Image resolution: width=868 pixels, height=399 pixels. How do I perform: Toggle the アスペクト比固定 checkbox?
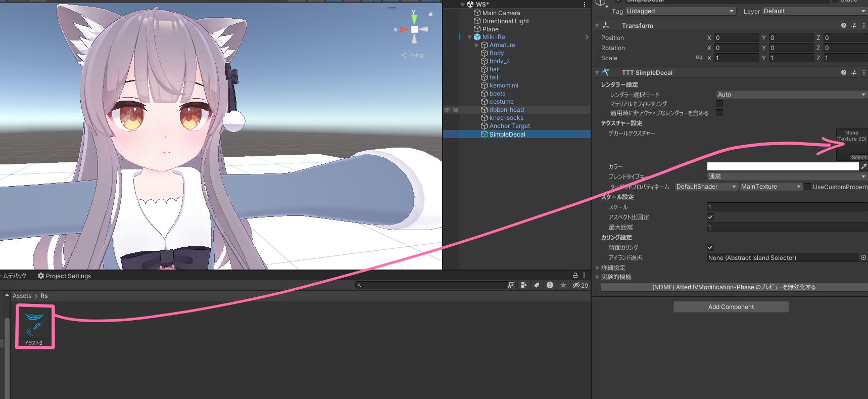710,217
